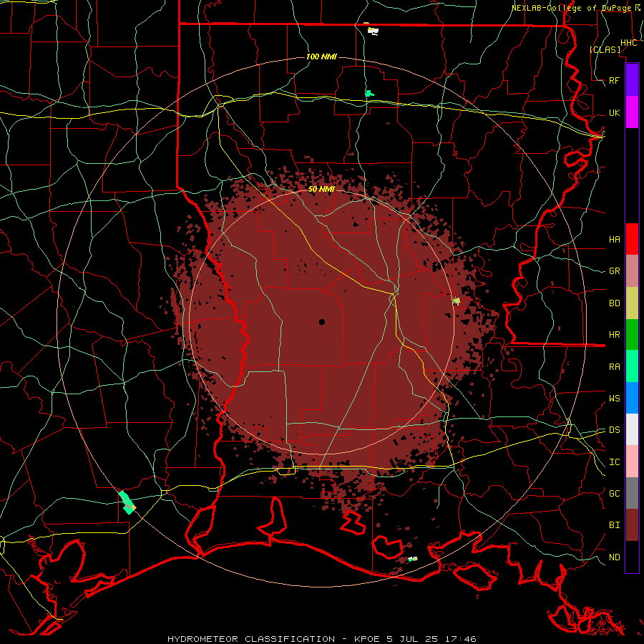Click the 17:46 timestamp
644x644 pixels.
(x=461, y=639)
